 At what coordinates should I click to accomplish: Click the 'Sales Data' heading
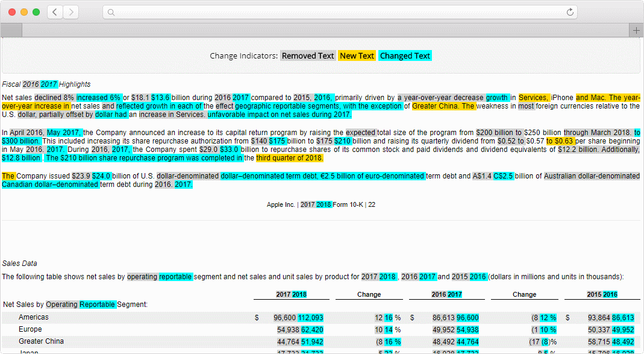(x=19, y=263)
